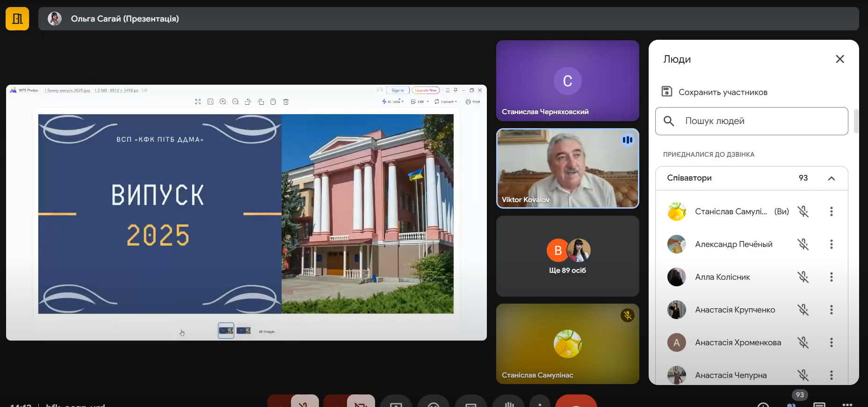Click the trash delete icon in photo viewer
Screen dimensions: 868x407
click(x=286, y=102)
